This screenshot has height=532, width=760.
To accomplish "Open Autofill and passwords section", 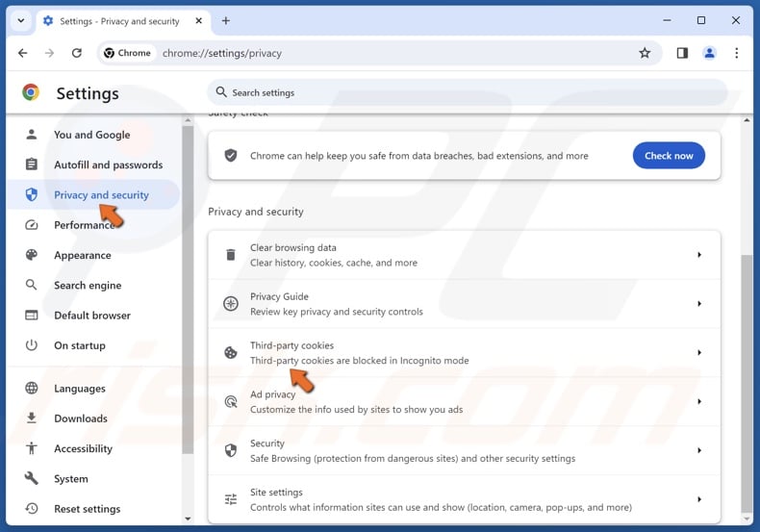I will 94,165.
